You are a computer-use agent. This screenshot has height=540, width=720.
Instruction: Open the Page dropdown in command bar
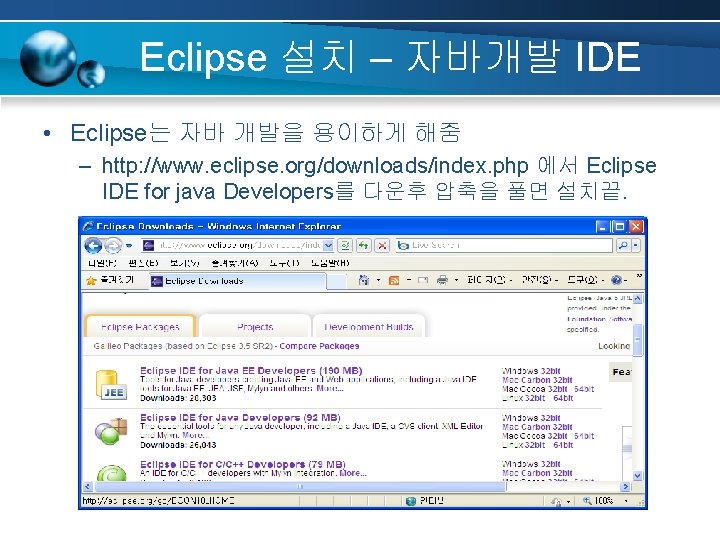[x=489, y=280]
